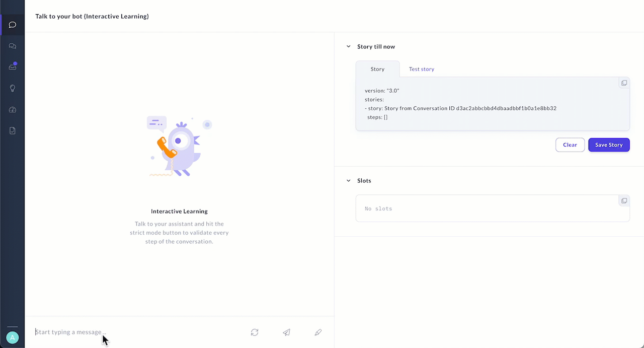Copy the story YAML to clipboard
Image resolution: width=644 pixels, height=348 pixels.
coord(624,83)
